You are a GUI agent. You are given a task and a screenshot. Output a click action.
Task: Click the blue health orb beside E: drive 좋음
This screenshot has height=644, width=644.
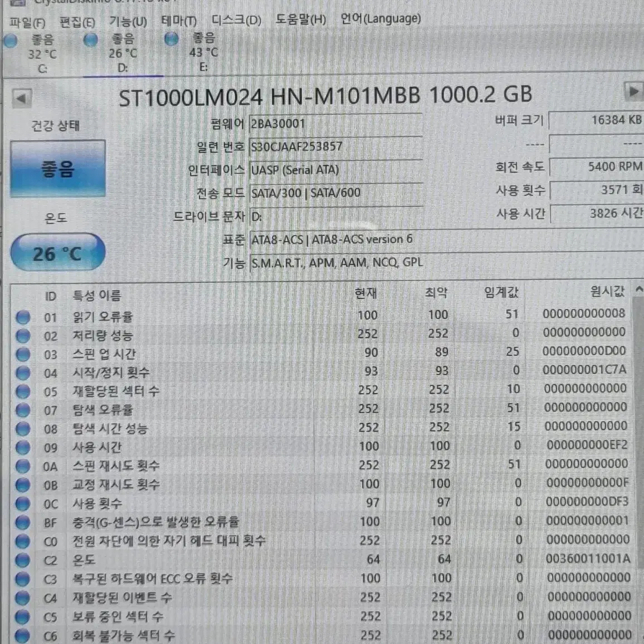(171, 39)
